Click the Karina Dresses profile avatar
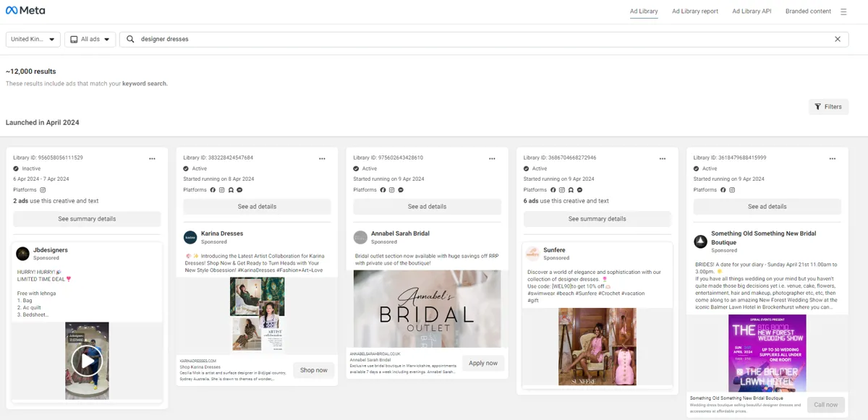 pos(190,237)
